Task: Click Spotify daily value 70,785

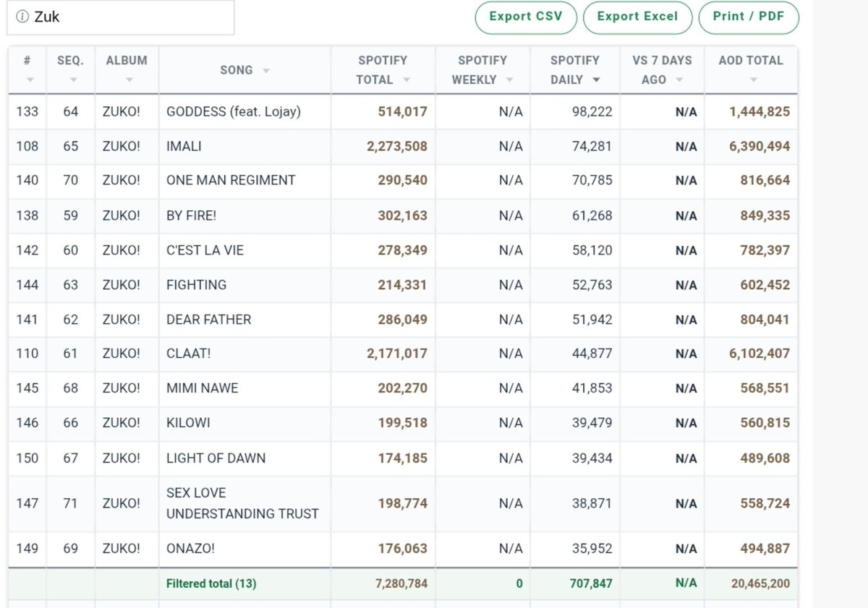Action: point(592,181)
